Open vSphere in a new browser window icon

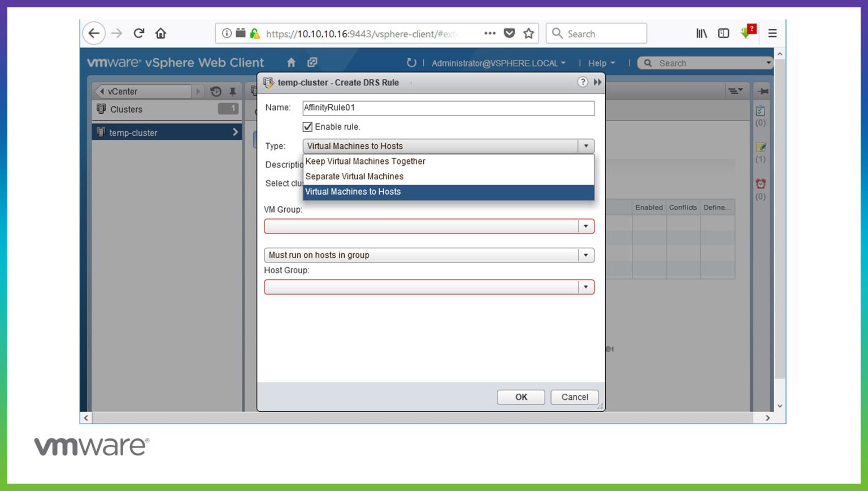(313, 62)
